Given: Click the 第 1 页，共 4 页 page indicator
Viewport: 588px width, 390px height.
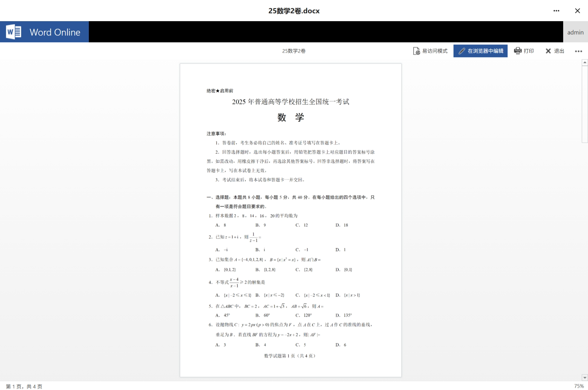Looking at the screenshot, I should pyautogui.click(x=24, y=386).
